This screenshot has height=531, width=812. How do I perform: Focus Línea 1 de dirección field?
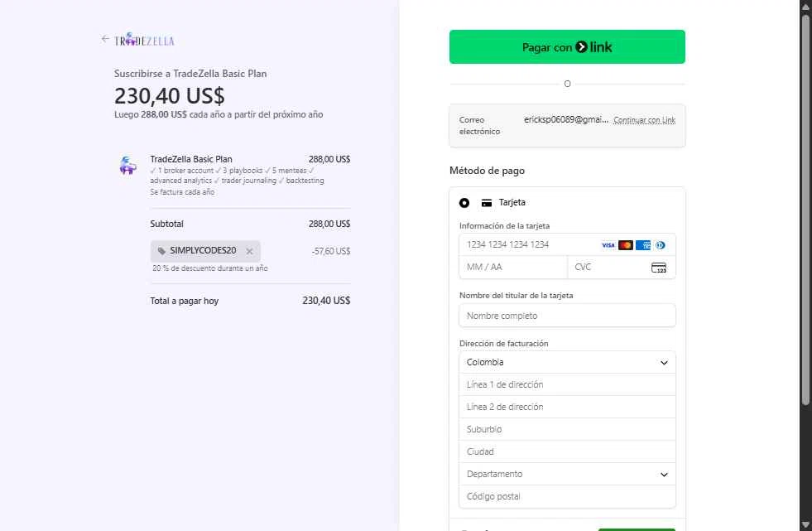tap(567, 385)
